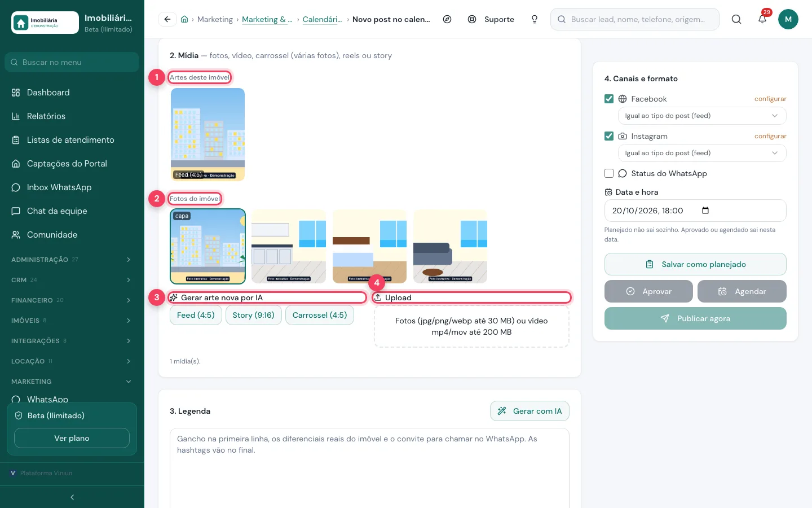Open Inbox WhatsApp
This screenshot has width=812, height=508.
coord(72,187)
